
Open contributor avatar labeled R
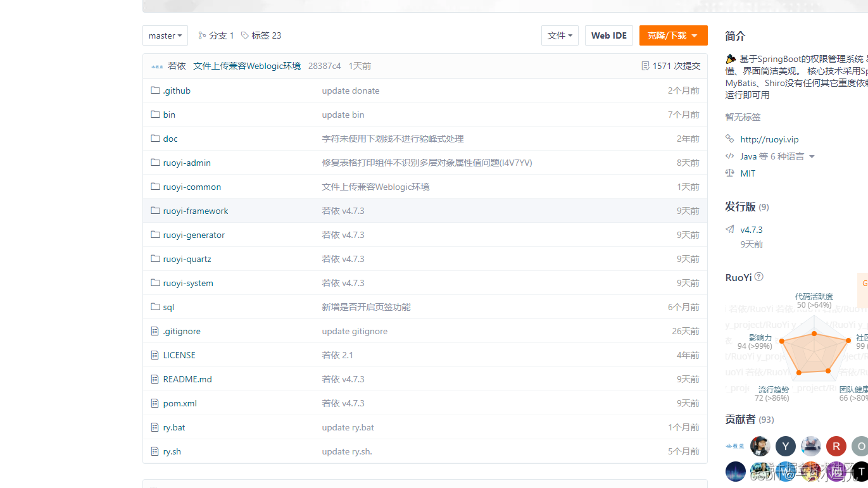click(x=836, y=446)
